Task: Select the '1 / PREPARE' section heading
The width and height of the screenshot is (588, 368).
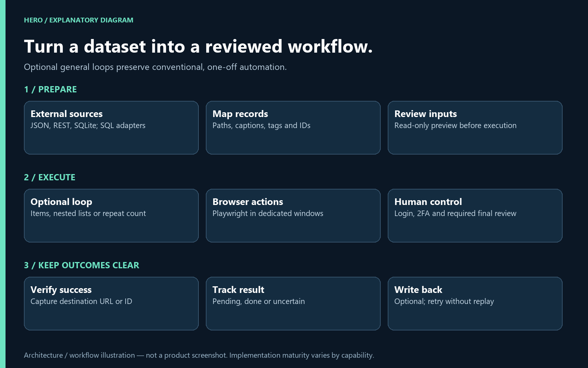Action: click(50, 89)
